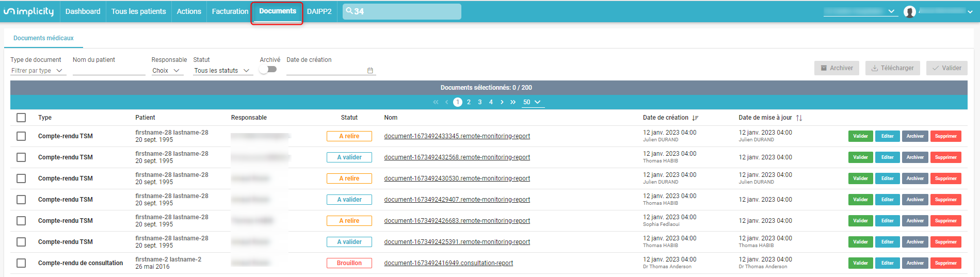The height and width of the screenshot is (277, 980).
Task: Check the row for document-1673492429407
Action: (21, 200)
